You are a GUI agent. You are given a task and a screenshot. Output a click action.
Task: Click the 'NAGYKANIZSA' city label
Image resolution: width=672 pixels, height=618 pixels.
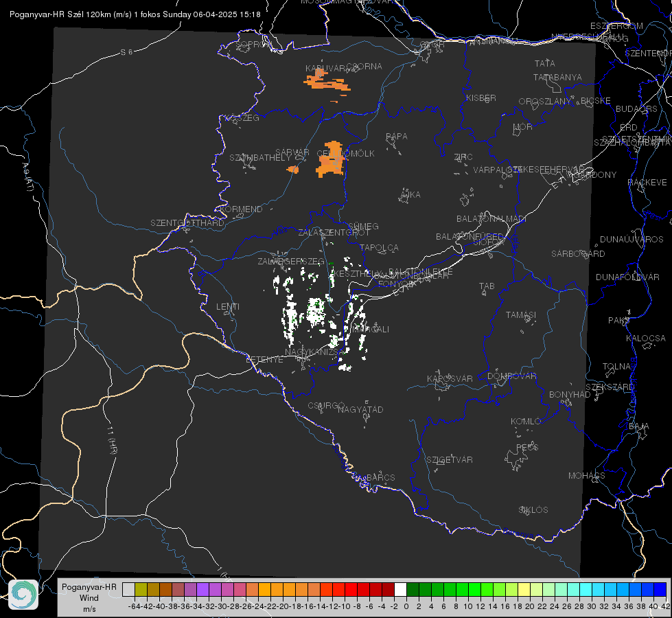(313, 352)
